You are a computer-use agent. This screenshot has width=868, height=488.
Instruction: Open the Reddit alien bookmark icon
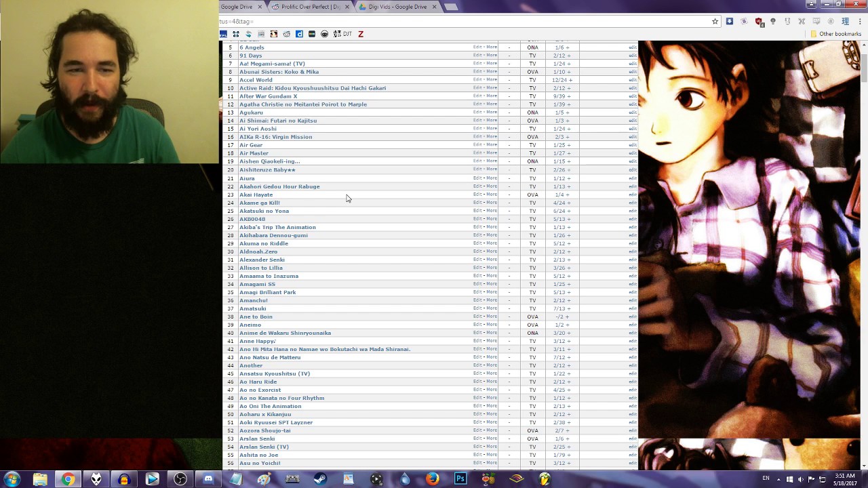tap(287, 34)
